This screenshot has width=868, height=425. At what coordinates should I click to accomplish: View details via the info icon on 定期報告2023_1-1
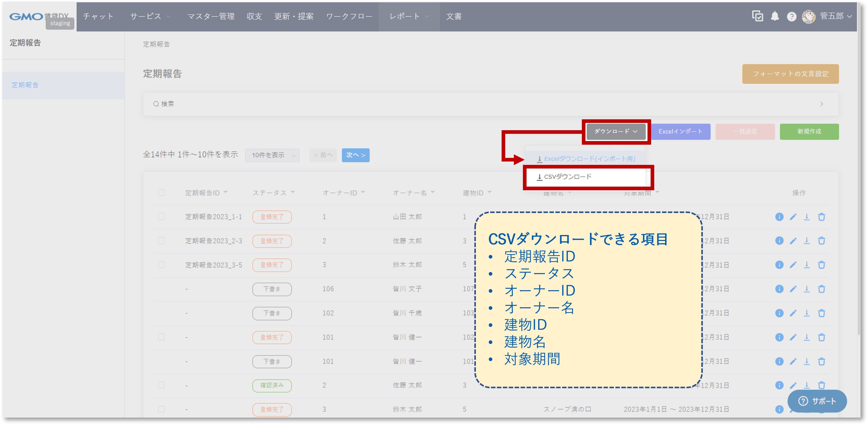[779, 217]
